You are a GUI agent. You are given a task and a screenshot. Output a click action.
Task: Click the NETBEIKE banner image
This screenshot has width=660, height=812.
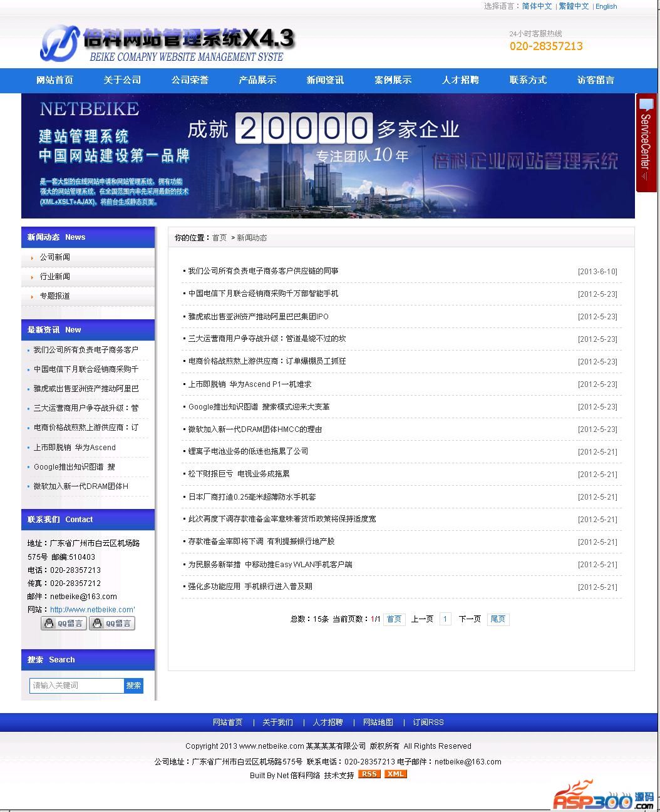pyautogui.click(x=328, y=156)
